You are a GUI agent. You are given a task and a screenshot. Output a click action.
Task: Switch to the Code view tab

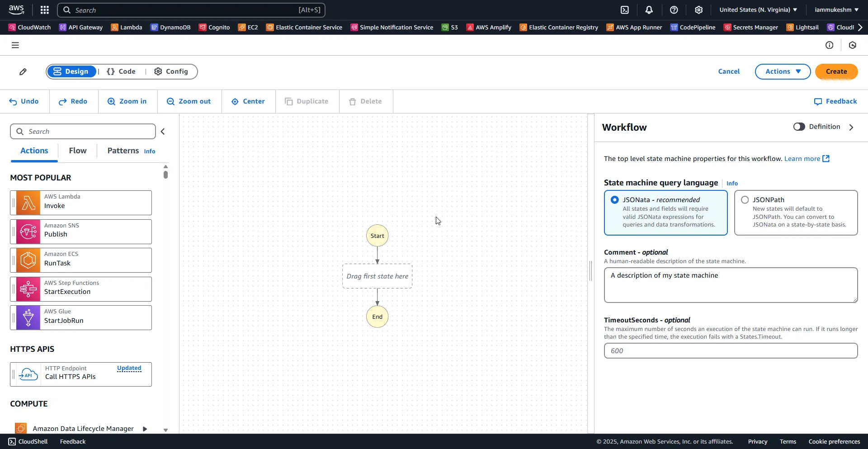pos(121,72)
